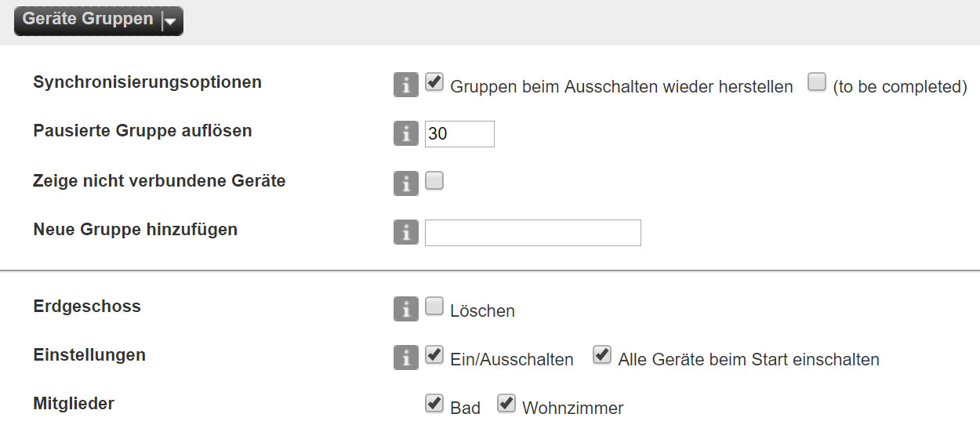Uncheck Gruppen beim Ausschalten wieder herstellen
Image resolution: width=980 pixels, height=432 pixels.
(434, 82)
